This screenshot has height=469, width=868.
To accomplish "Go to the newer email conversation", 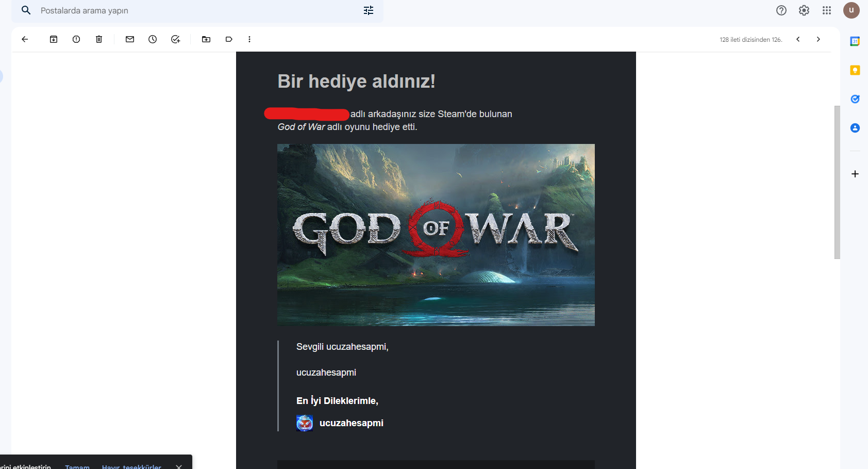I will click(x=798, y=39).
